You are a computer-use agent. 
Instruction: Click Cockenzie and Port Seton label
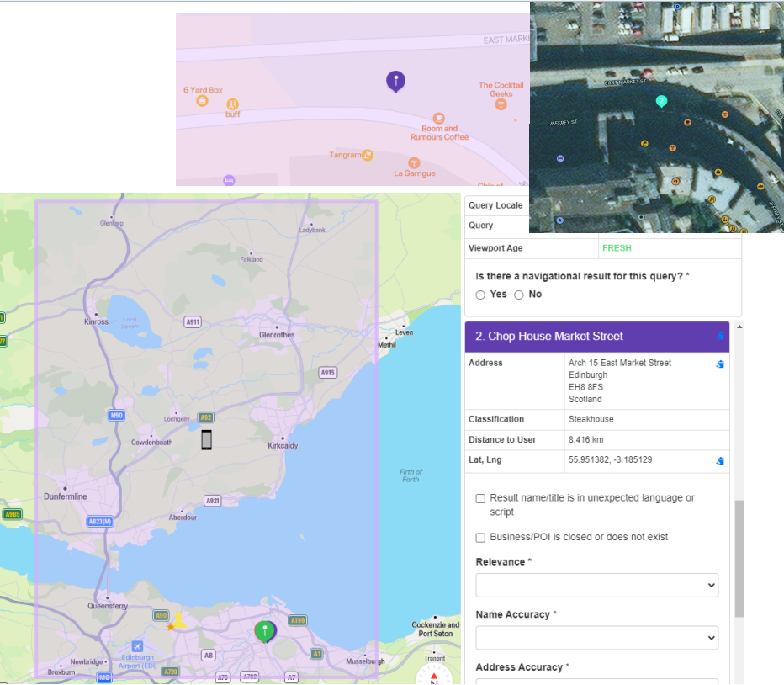[435, 629]
